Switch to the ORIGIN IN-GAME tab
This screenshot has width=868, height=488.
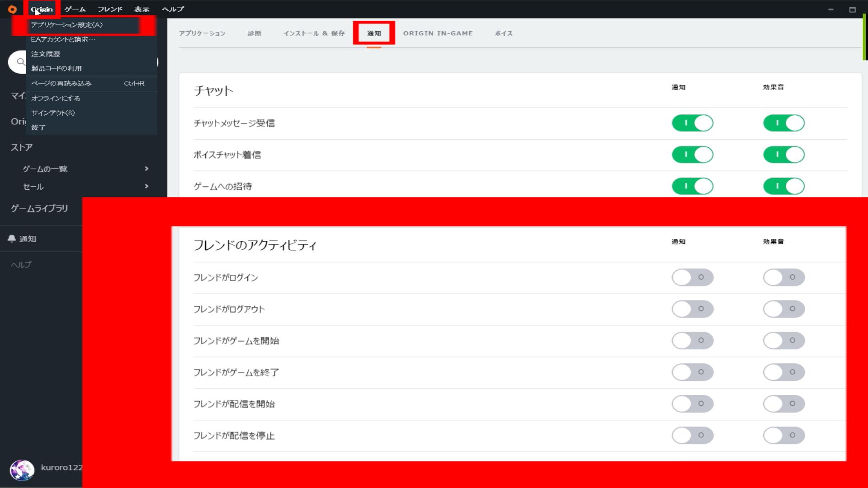pyautogui.click(x=438, y=33)
